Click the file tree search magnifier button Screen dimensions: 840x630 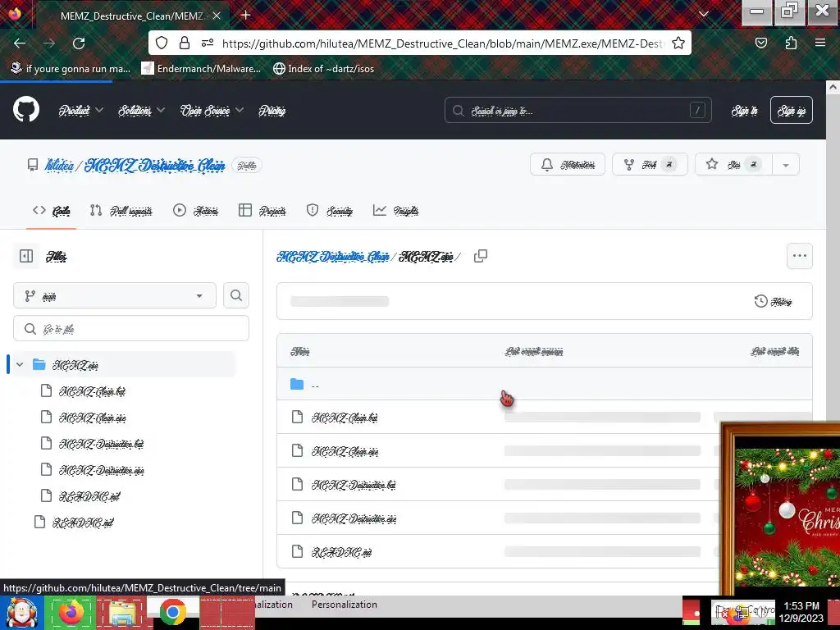click(x=236, y=295)
